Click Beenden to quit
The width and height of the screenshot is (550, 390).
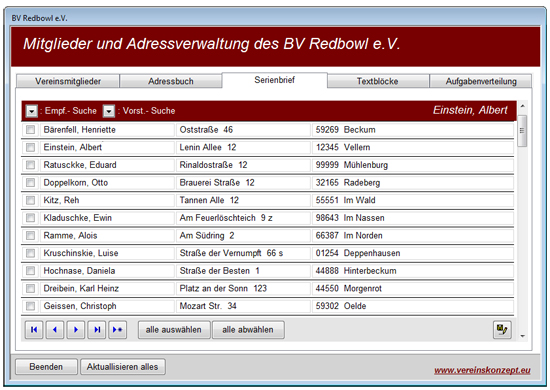[46, 367]
